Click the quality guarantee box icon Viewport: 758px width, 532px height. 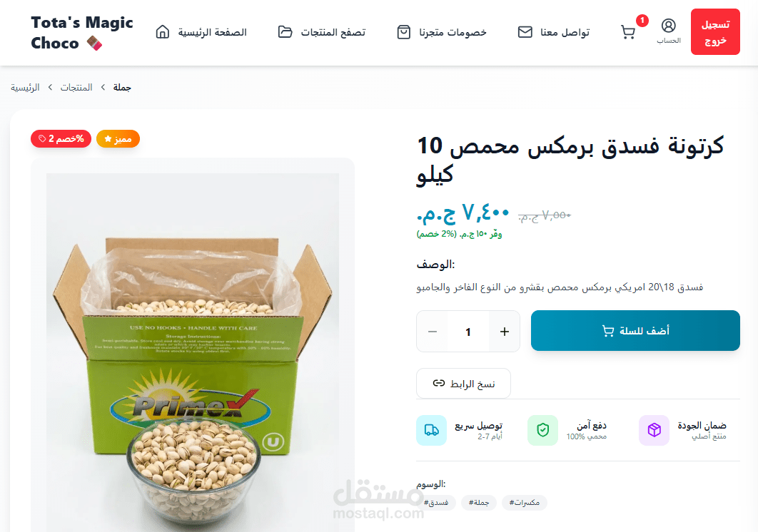(654, 430)
